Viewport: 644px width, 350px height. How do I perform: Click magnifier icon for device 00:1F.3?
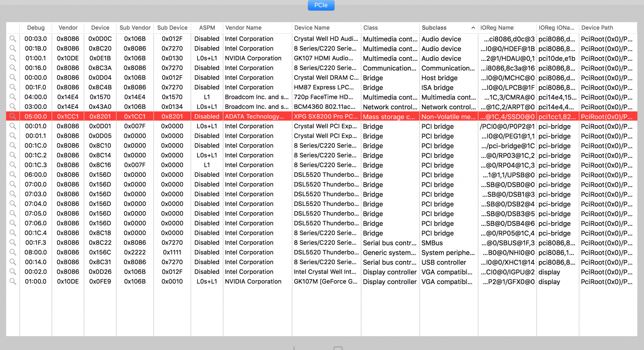tap(13, 243)
